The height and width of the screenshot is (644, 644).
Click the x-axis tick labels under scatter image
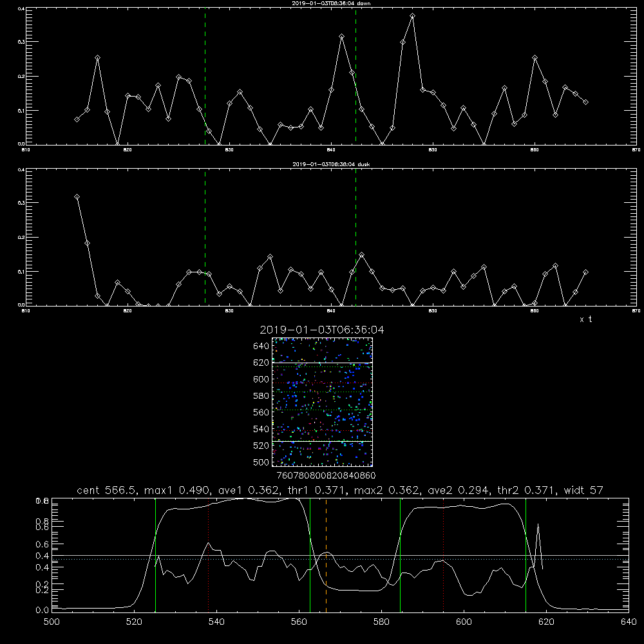coord(326,475)
